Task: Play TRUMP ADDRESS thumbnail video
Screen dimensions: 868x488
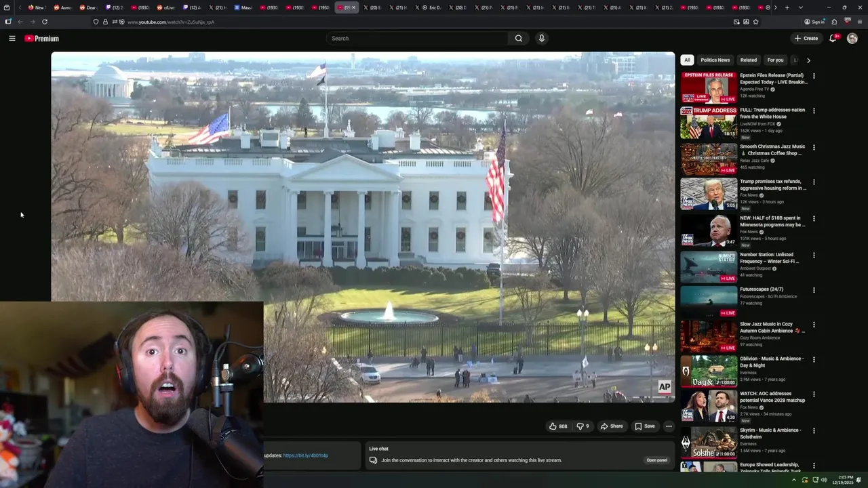Action: click(709, 122)
